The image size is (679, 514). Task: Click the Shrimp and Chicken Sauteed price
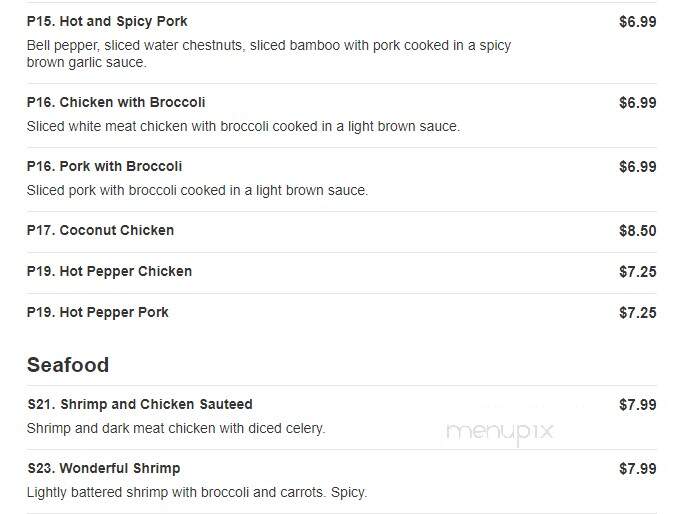[637, 405]
